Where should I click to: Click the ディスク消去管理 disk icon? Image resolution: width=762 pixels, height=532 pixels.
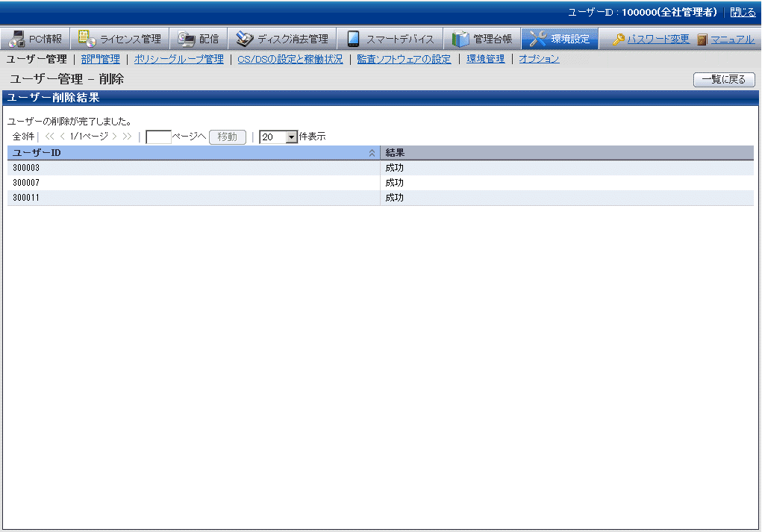click(244, 40)
